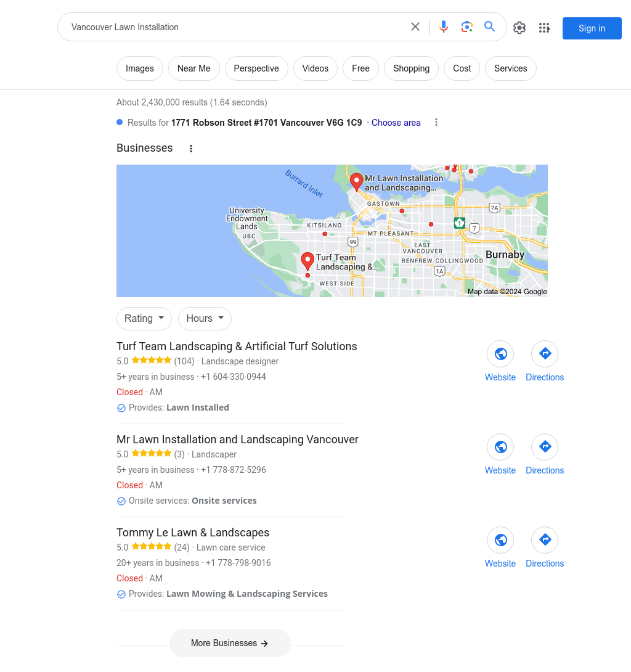Open three-dot menu beside Businesses heading
The height and width of the screenshot is (672, 631).
pos(191,149)
